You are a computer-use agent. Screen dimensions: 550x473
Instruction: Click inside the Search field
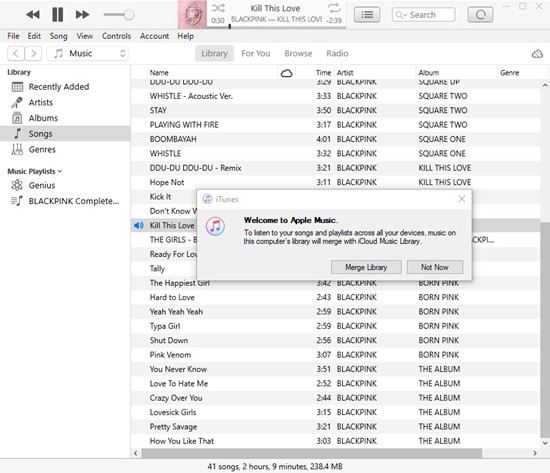pyautogui.click(x=423, y=15)
